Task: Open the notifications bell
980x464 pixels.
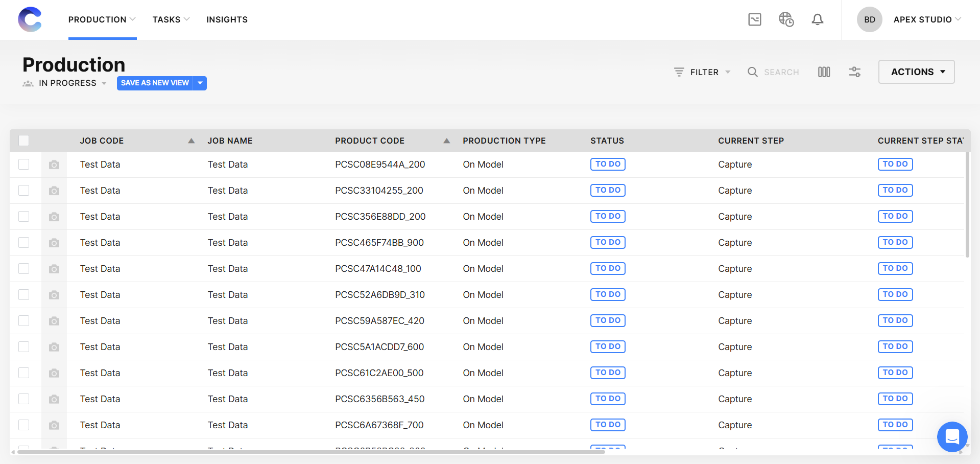Action: coord(817,19)
